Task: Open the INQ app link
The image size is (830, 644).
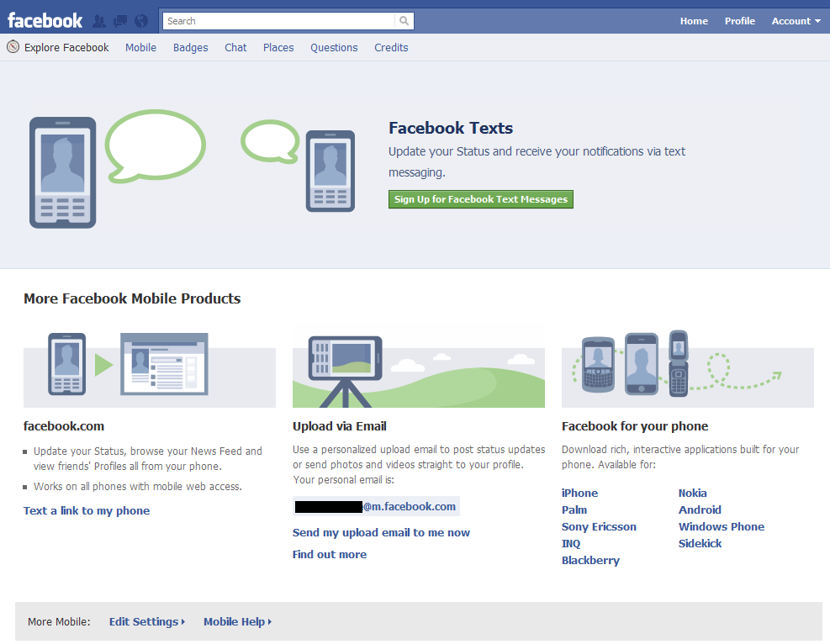Action: click(x=571, y=543)
